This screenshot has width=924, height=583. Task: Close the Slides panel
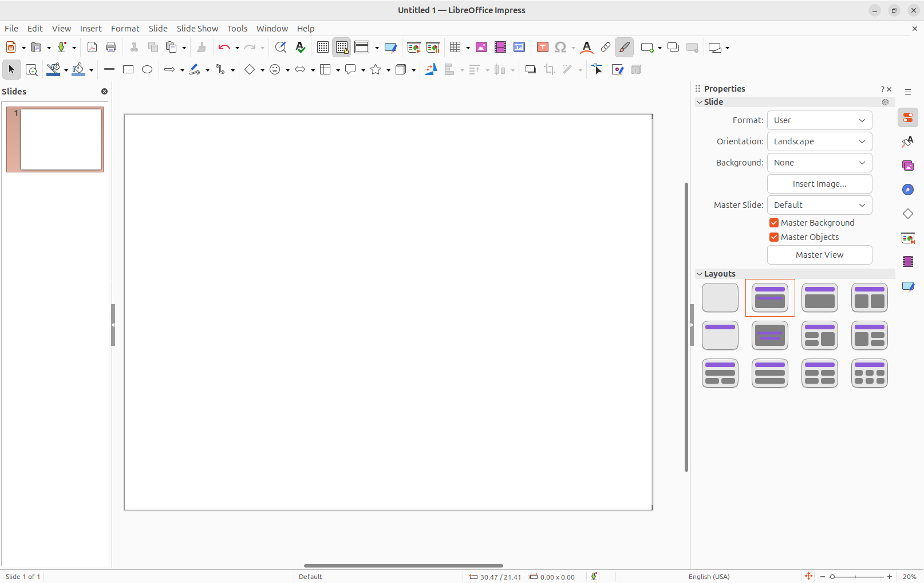click(104, 92)
